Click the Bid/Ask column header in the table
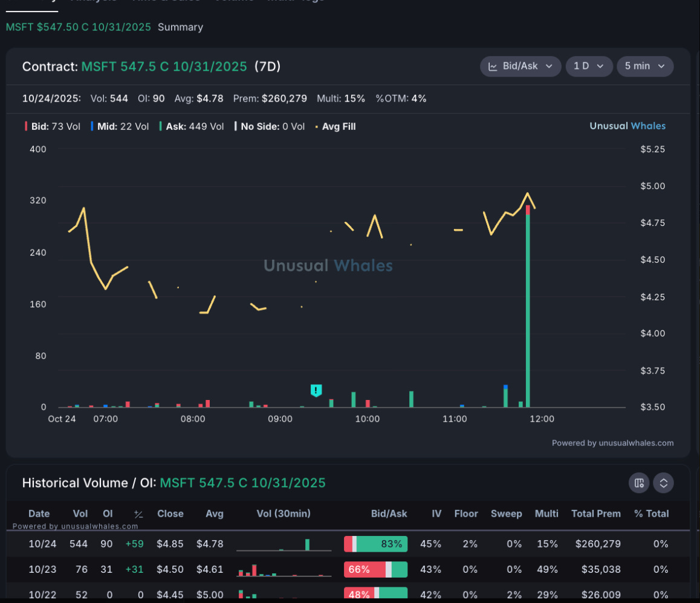 [389, 514]
